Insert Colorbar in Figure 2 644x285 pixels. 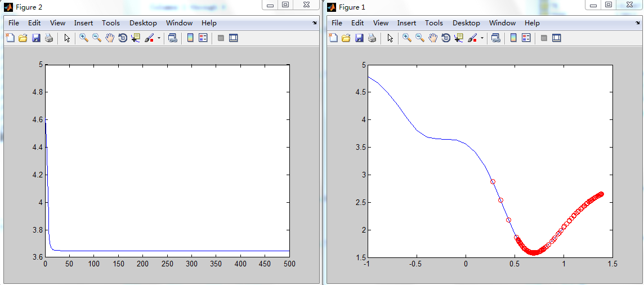[190, 38]
